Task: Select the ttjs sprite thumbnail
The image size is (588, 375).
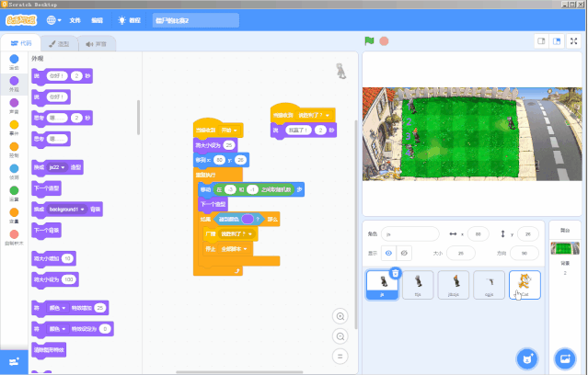Action: click(x=418, y=285)
